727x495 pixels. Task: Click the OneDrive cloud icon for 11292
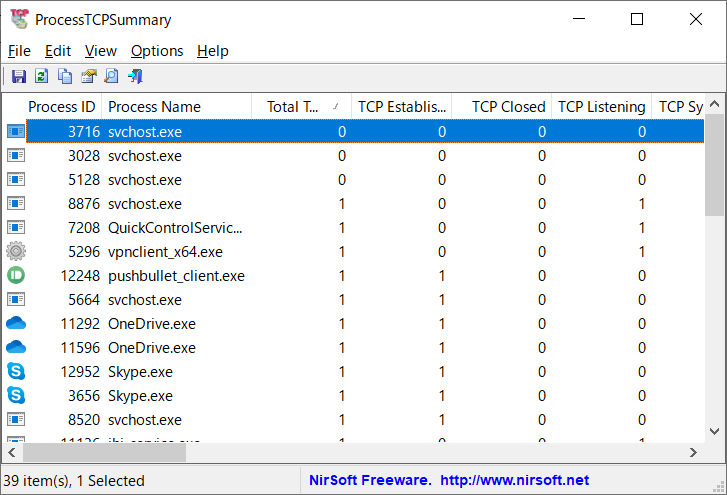pos(16,324)
